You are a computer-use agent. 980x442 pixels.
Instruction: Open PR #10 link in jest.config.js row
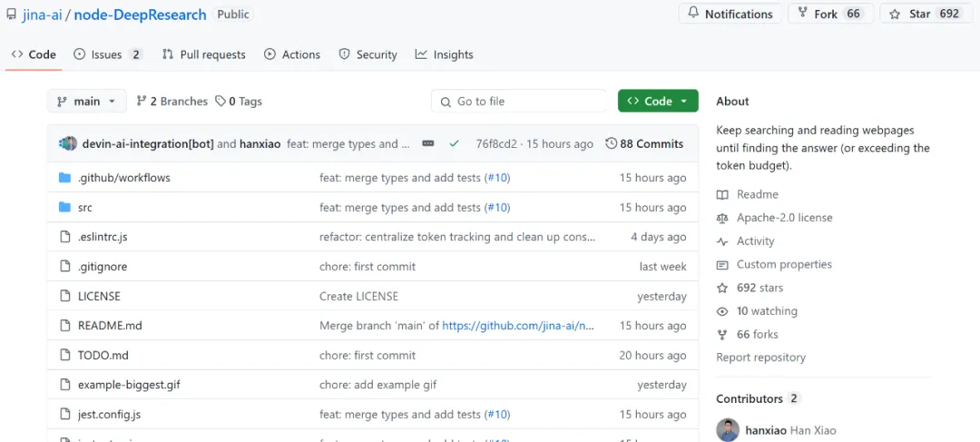(498, 415)
